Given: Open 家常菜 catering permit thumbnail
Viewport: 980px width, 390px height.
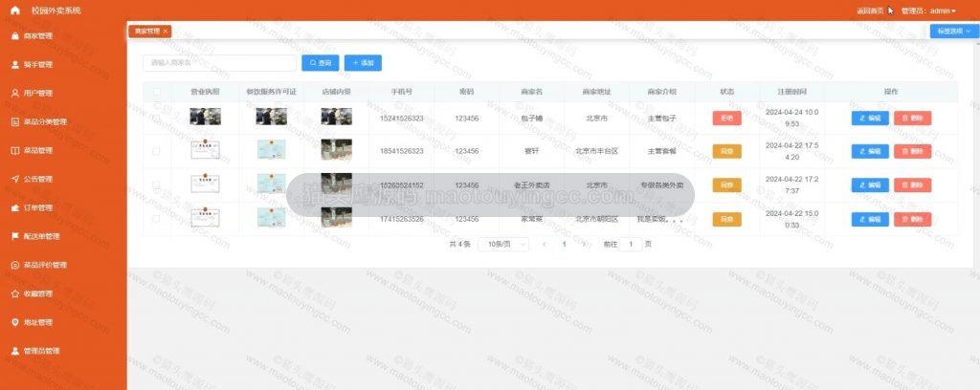Looking at the screenshot, I should pyautogui.click(x=271, y=217).
